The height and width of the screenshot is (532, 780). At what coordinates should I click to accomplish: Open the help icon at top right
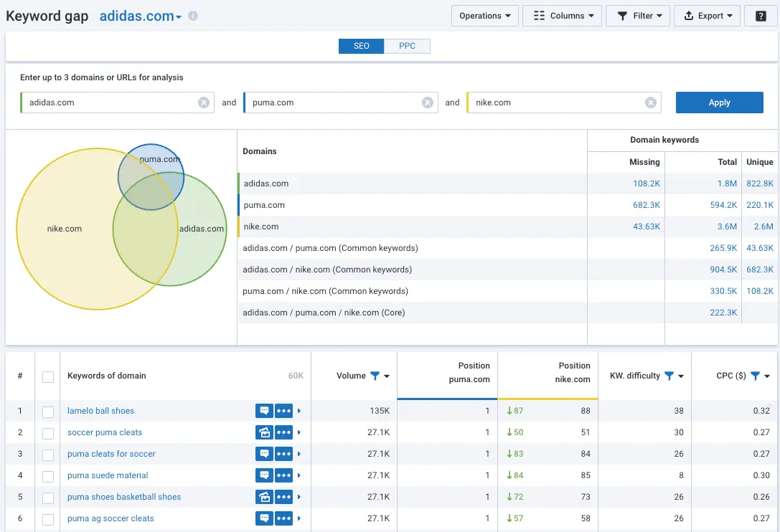(761, 15)
